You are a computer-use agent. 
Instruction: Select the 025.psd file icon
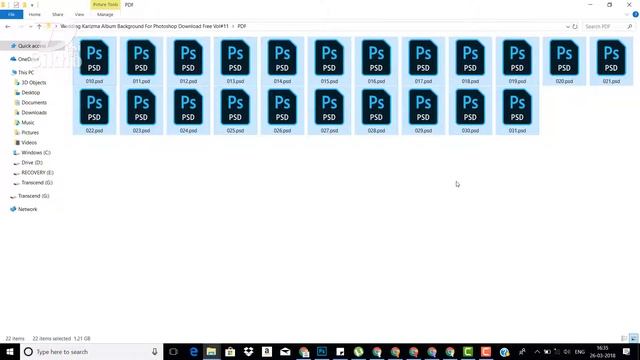(235, 107)
